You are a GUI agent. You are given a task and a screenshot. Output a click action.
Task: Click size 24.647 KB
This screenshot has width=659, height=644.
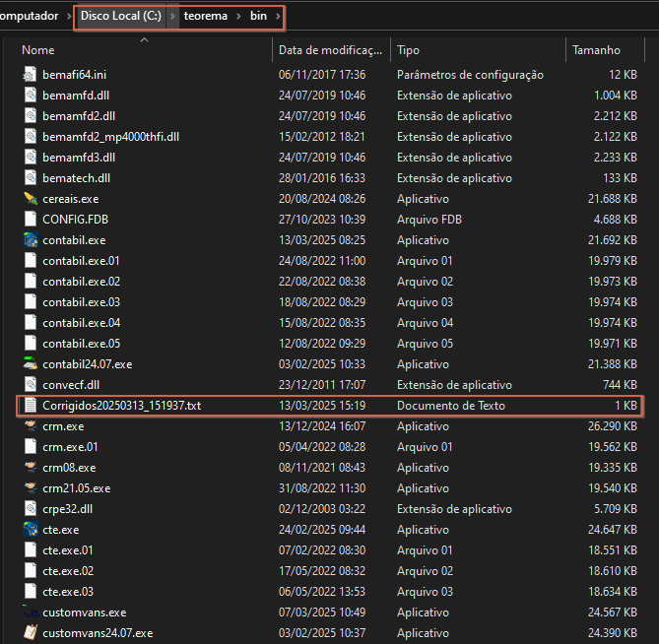[x=613, y=530]
